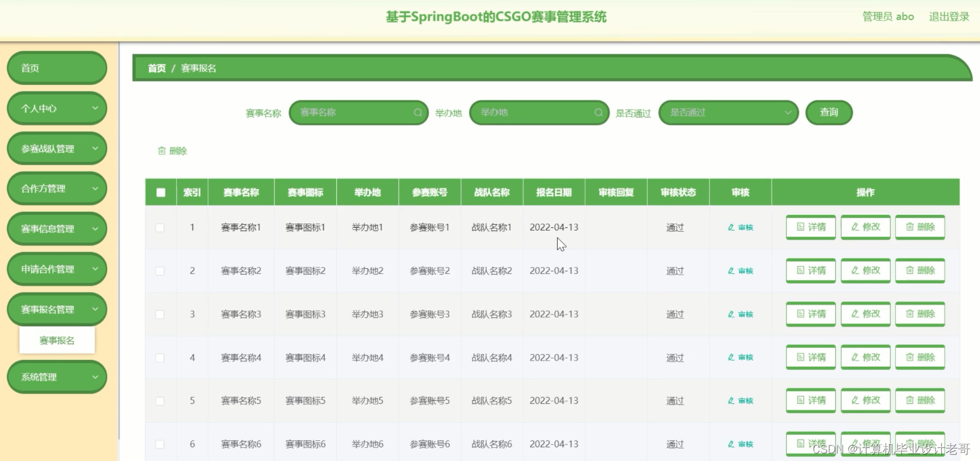Edit 赛事名称4 with 修改 button
Screen dimensions: 980x461
coord(865,357)
